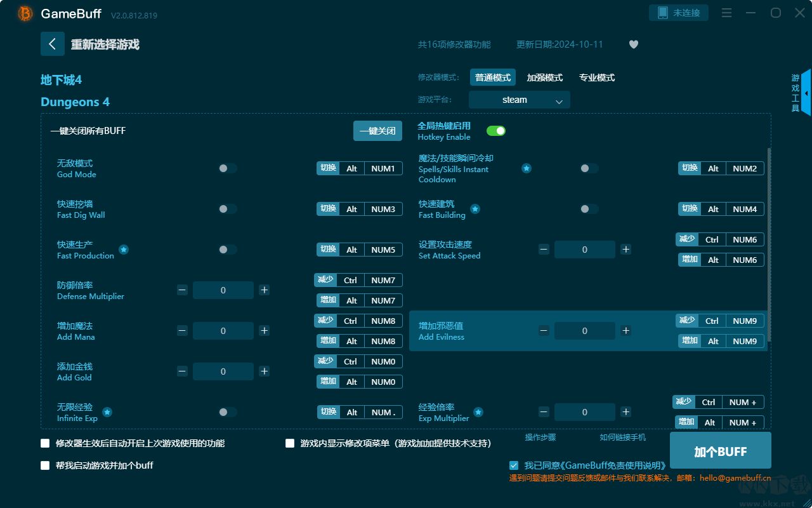Decrease Defense Multiplier with minus button
812x508 pixels.
pyautogui.click(x=182, y=290)
